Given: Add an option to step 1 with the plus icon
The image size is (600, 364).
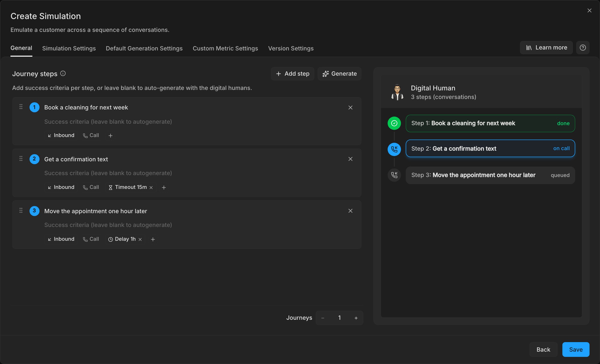Looking at the screenshot, I should tap(110, 136).
